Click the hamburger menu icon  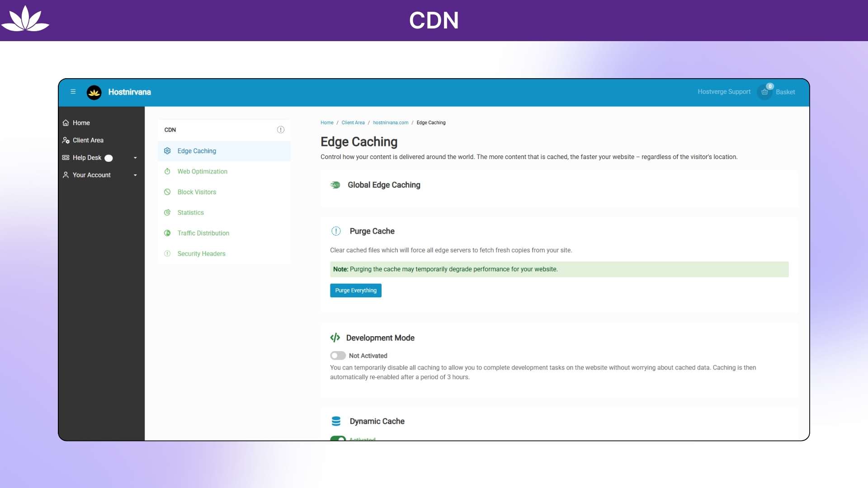[73, 92]
